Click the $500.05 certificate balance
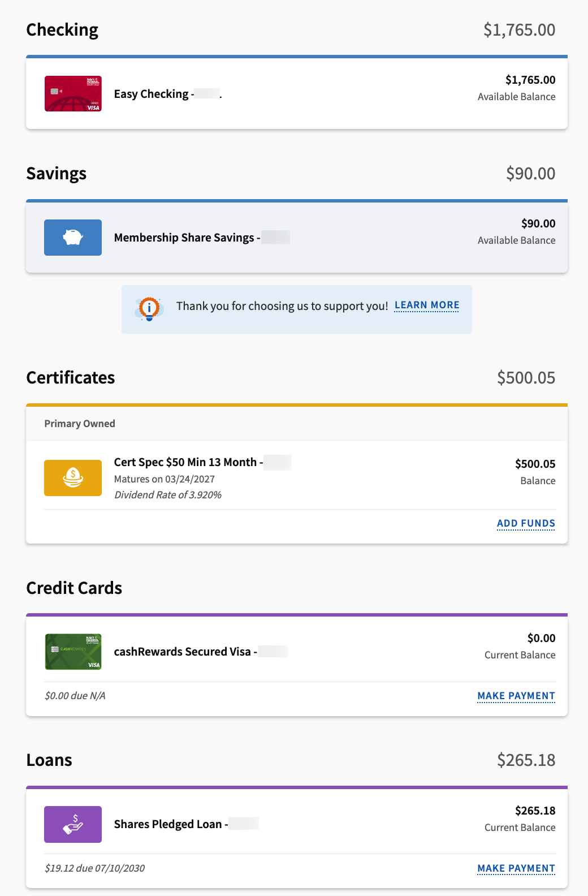Image resolution: width=588 pixels, height=896 pixels. click(x=535, y=464)
